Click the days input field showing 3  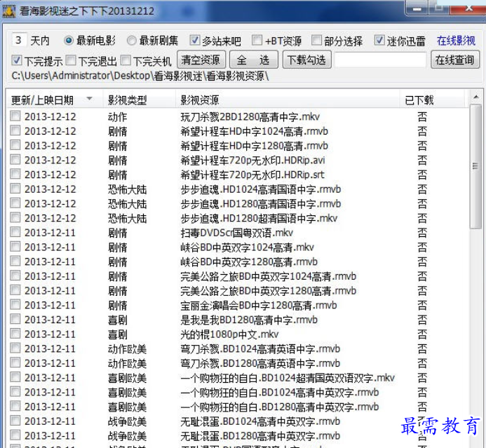pos(19,40)
